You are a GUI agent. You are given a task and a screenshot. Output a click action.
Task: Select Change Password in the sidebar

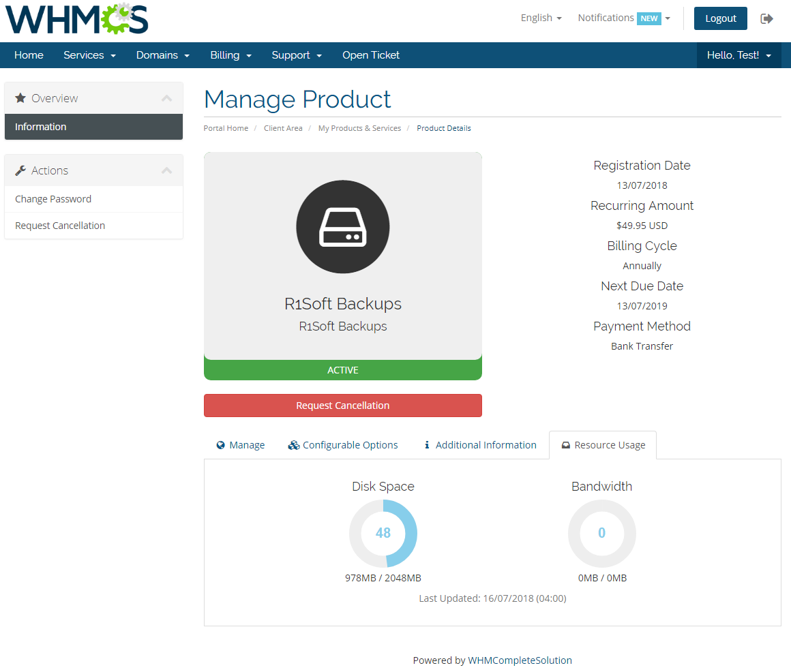click(x=53, y=199)
